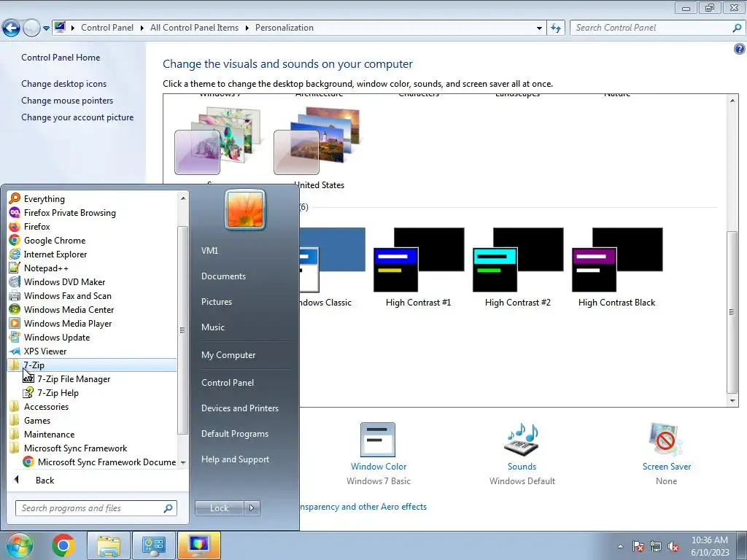Open Windows Update from the program list
Image resolution: width=747 pixels, height=560 pixels.
click(x=57, y=337)
